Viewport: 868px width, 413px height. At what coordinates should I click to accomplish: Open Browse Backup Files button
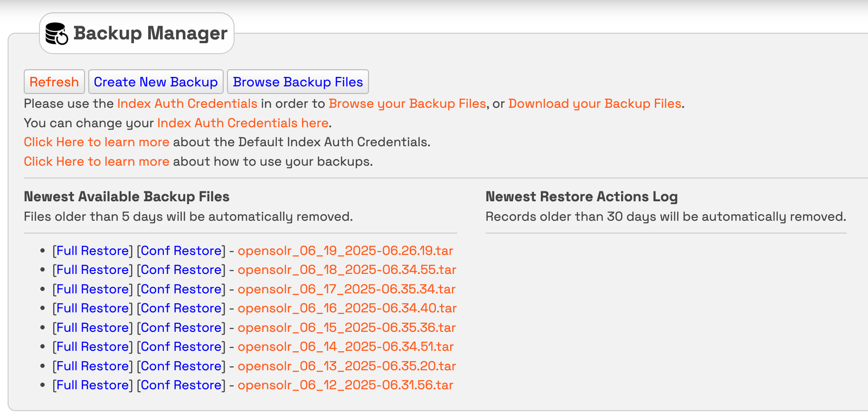(298, 82)
